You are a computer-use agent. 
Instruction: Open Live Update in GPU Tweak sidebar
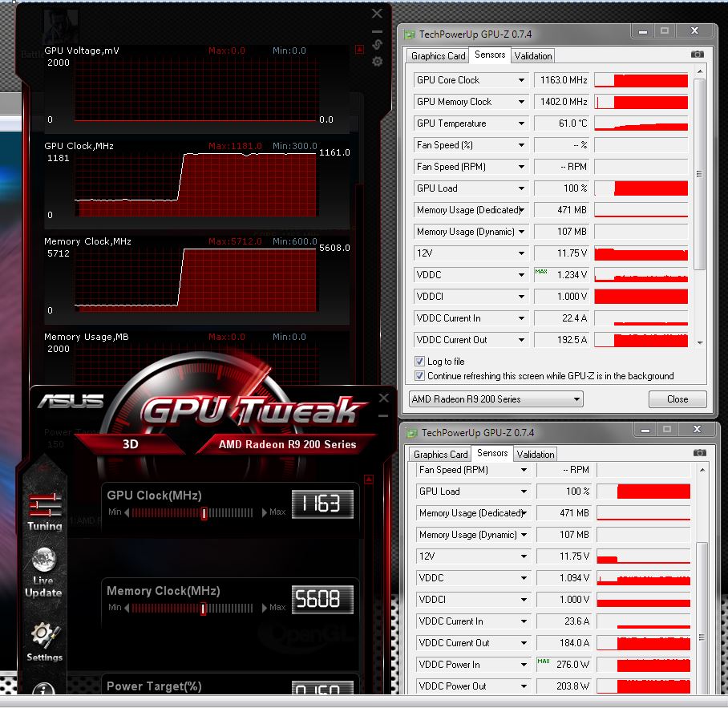(x=43, y=572)
